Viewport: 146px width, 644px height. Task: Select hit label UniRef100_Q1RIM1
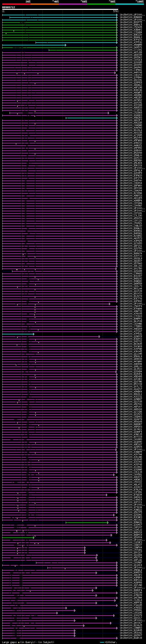point(131,103)
